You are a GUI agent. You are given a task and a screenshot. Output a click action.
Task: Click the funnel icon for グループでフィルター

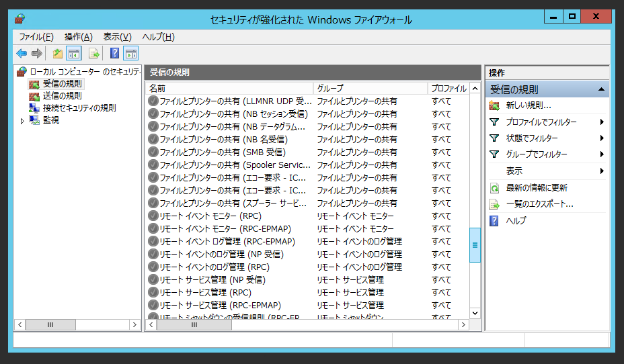[x=494, y=154]
